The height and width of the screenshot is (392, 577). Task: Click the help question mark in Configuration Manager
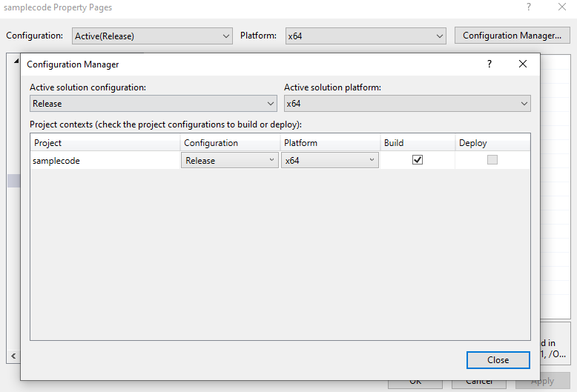click(489, 64)
